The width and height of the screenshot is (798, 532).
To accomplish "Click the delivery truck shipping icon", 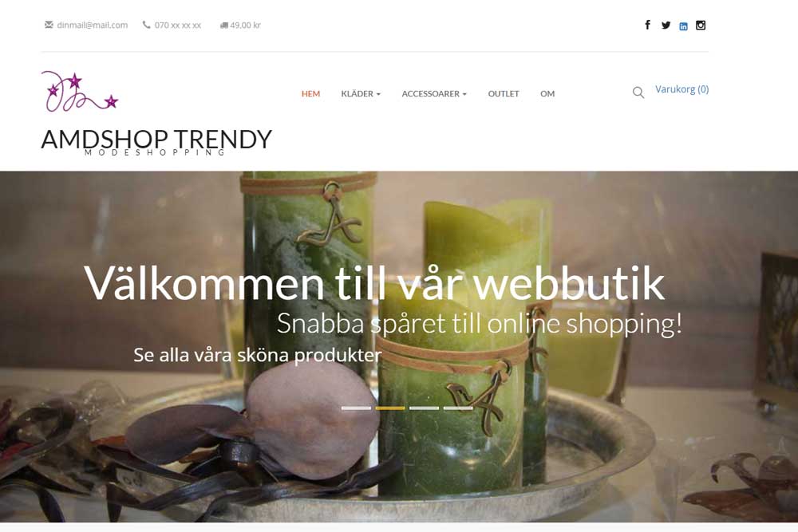I will click(224, 25).
